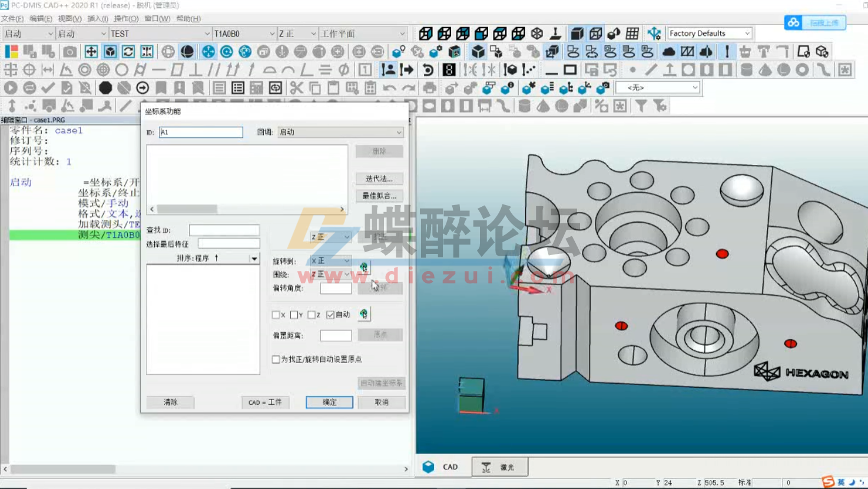Click the CSY axes icon beside Factory Defaults
Viewport: 868px width, 489px height.
tap(654, 33)
